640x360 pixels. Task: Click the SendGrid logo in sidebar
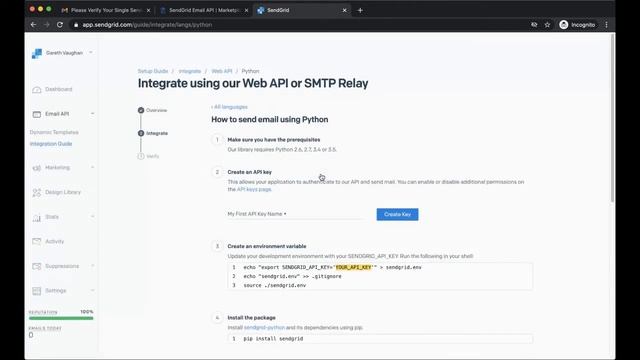coord(37,53)
